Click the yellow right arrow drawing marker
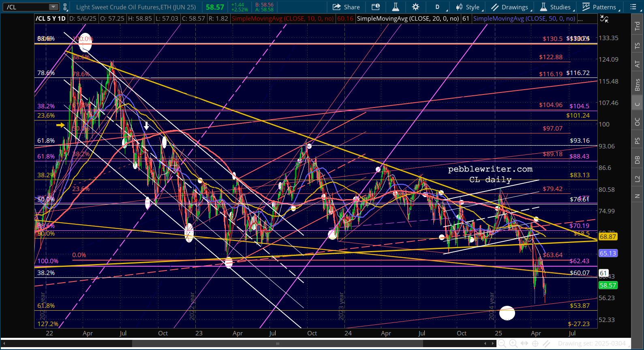 60,125
